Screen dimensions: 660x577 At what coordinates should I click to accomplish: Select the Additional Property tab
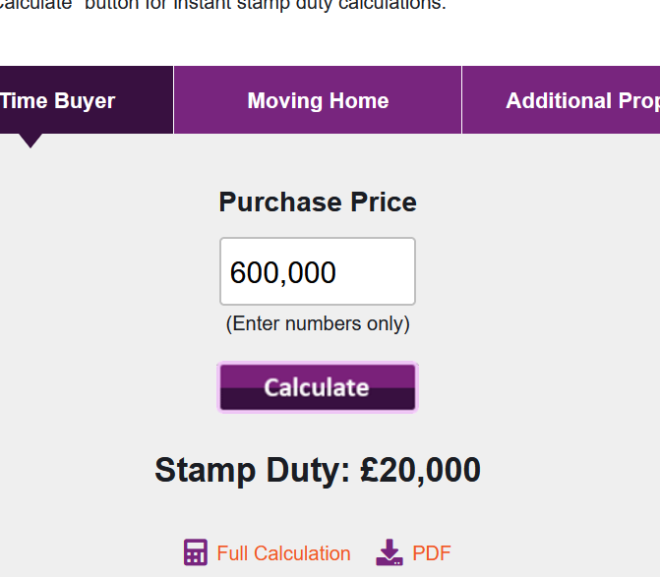[x=580, y=101]
